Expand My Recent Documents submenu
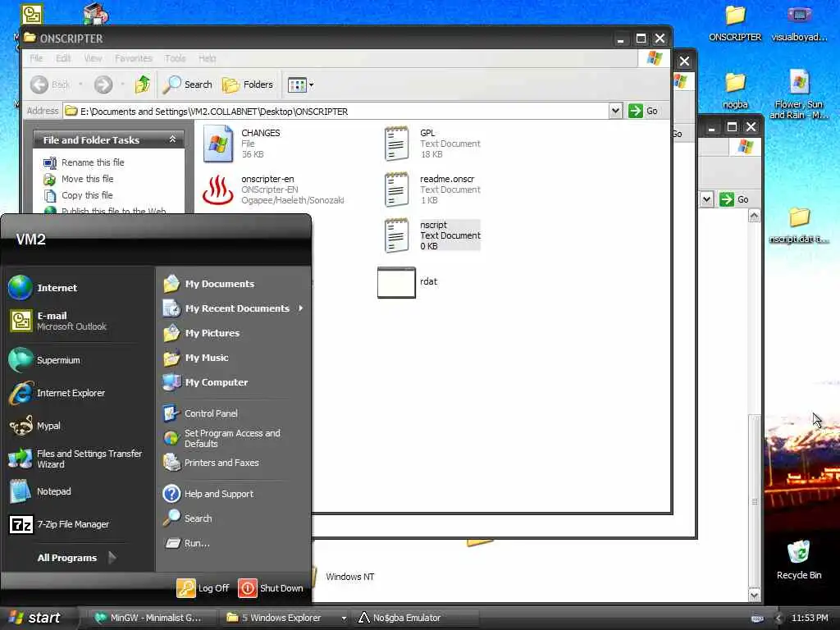 point(233,308)
